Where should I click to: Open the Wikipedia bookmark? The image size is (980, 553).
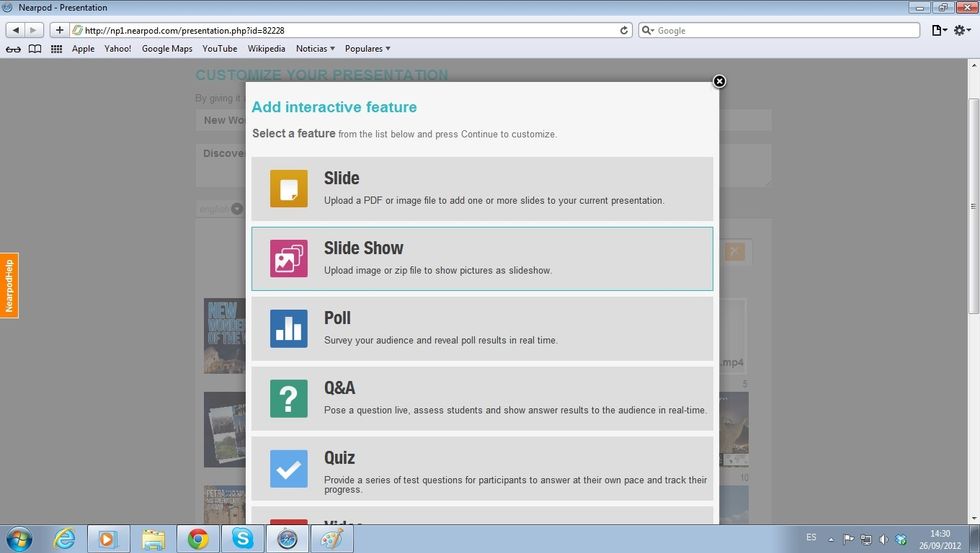pyautogui.click(x=266, y=49)
